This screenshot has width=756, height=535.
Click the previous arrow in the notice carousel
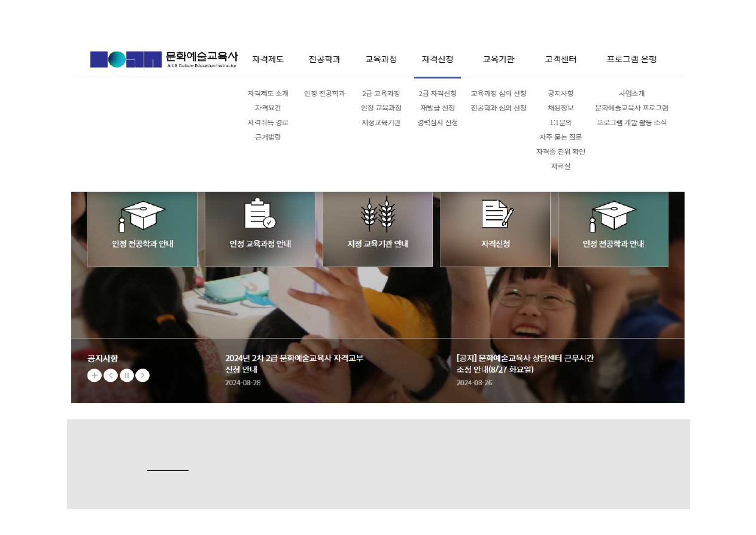[x=110, y=375]
